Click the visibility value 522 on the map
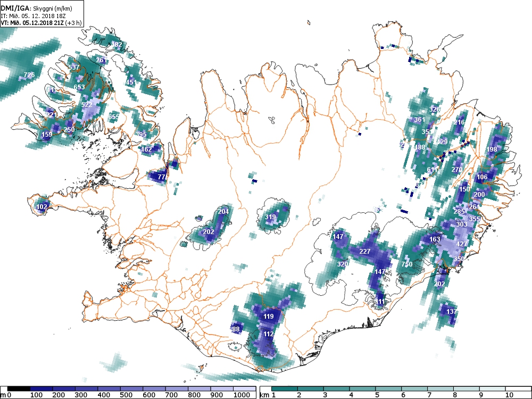This screenshot has width=532, height=399. [x=87, y=105]
